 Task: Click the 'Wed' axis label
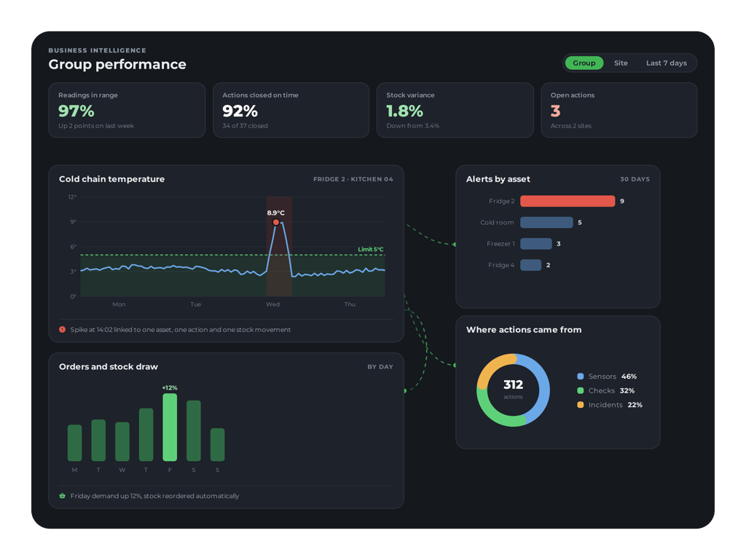coord(272,304)
